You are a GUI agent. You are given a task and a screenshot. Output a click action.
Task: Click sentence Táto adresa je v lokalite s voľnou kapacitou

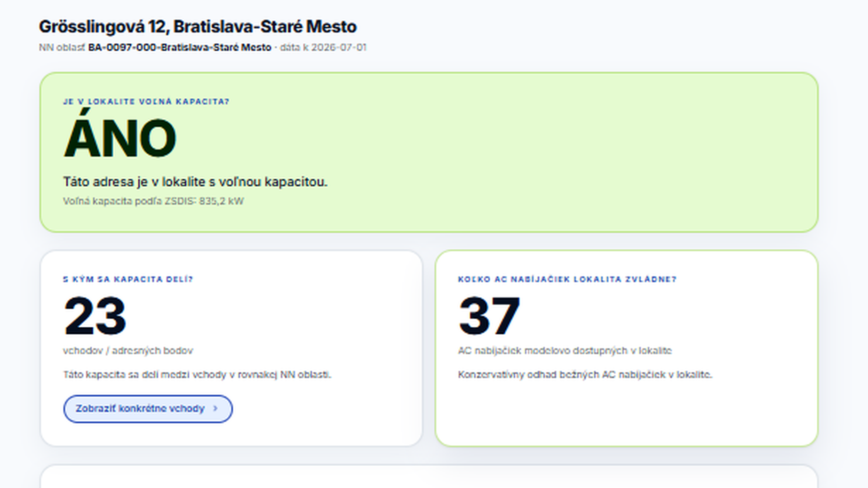(195, 182)
